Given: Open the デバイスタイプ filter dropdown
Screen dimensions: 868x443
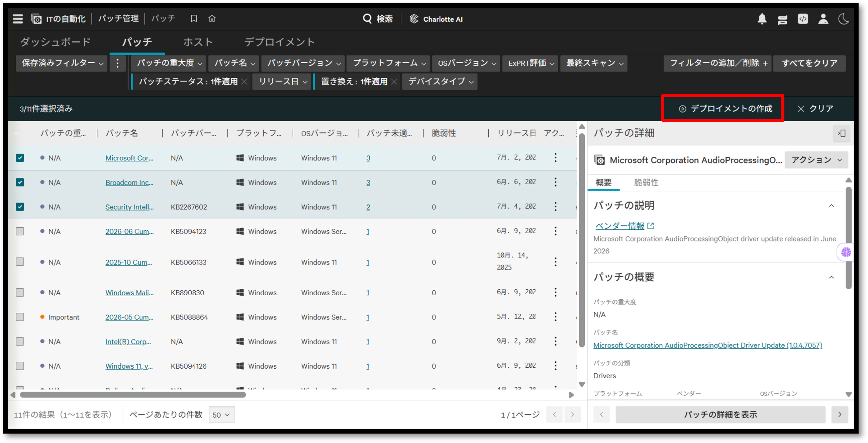Looking at the screenshot, I should [440, 82].
